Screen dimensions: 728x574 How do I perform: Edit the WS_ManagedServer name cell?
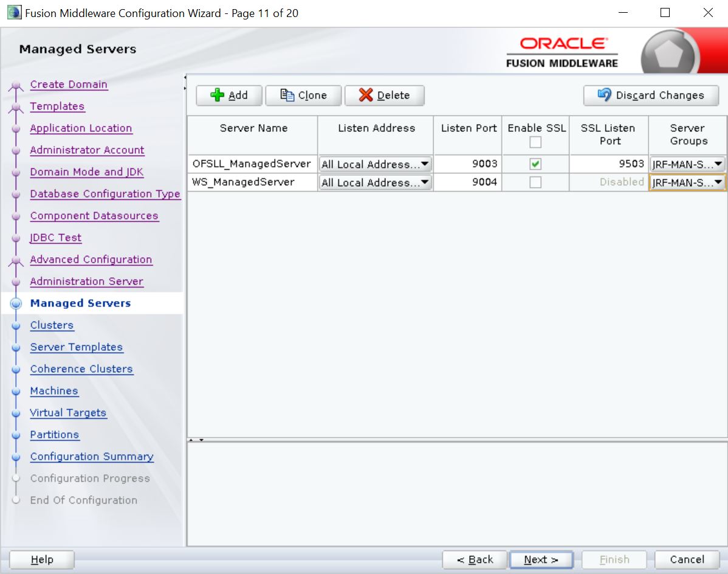[253, 182]
